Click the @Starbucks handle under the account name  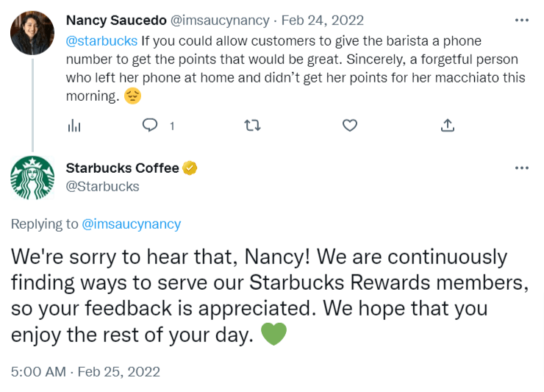coord(102,187)
